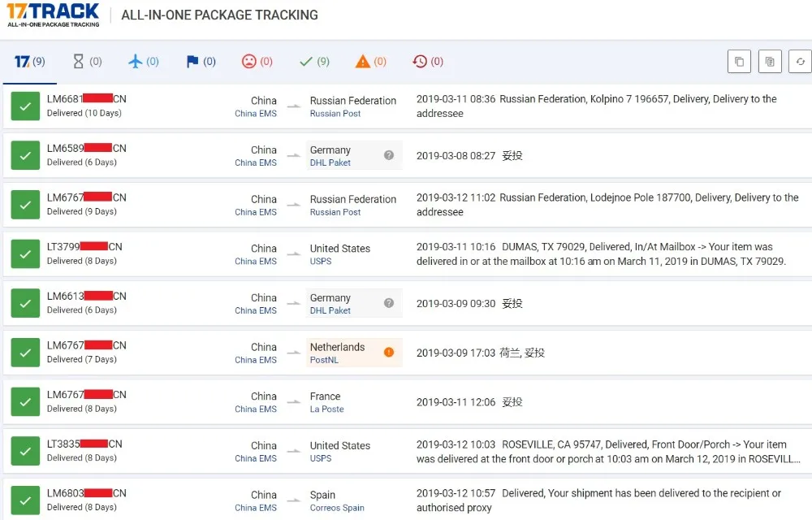
Task: Show the Undelivered sad-face tab
Action: [x=257, y=62]
